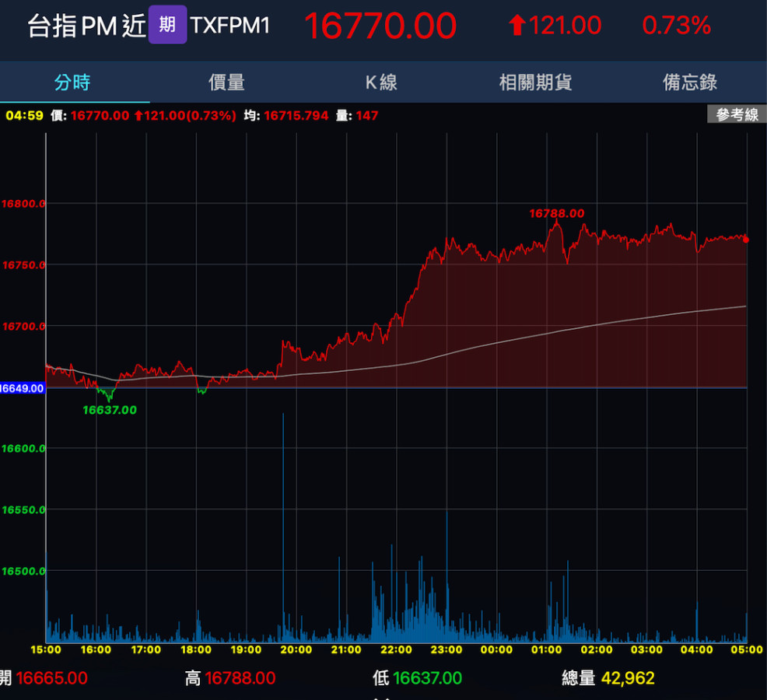This screenshot has width=767, height=700.
Task: Click the 16788.00 high price marker
Action: [556, 213]
